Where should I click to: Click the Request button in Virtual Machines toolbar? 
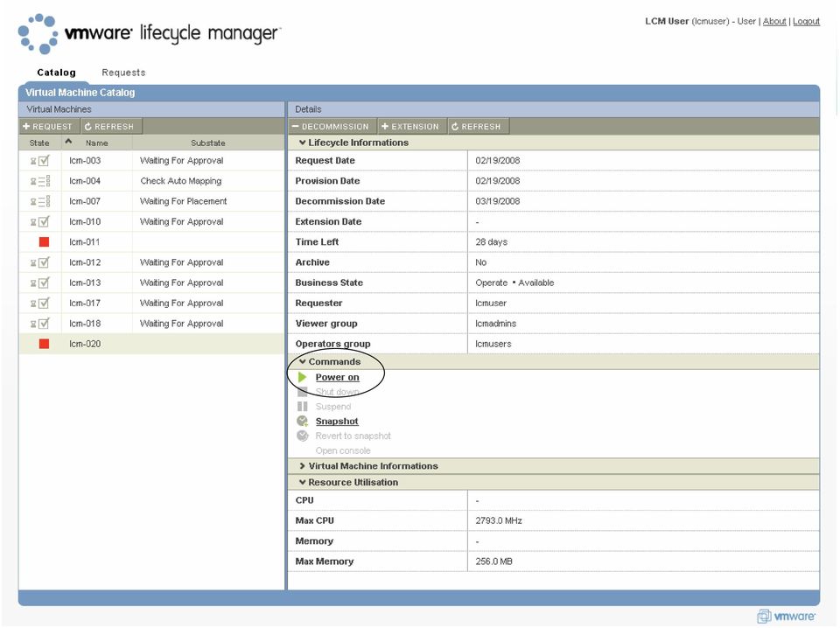tap(47, 126)
